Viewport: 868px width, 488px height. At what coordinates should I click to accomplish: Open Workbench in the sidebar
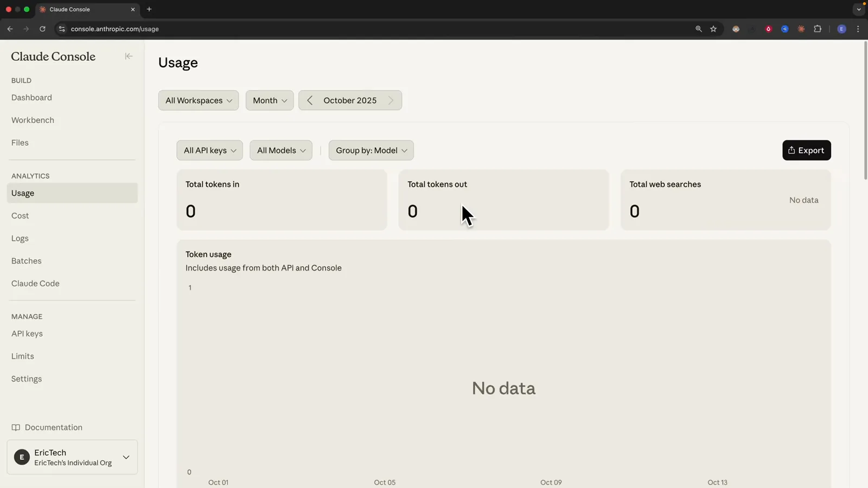[33, 120]
